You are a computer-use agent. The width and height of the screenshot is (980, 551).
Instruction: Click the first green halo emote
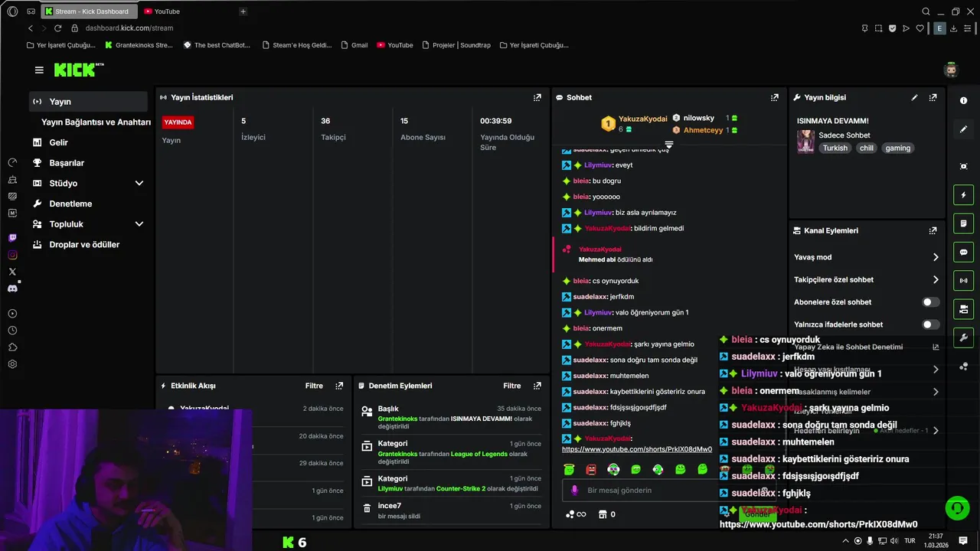[569, 469]
